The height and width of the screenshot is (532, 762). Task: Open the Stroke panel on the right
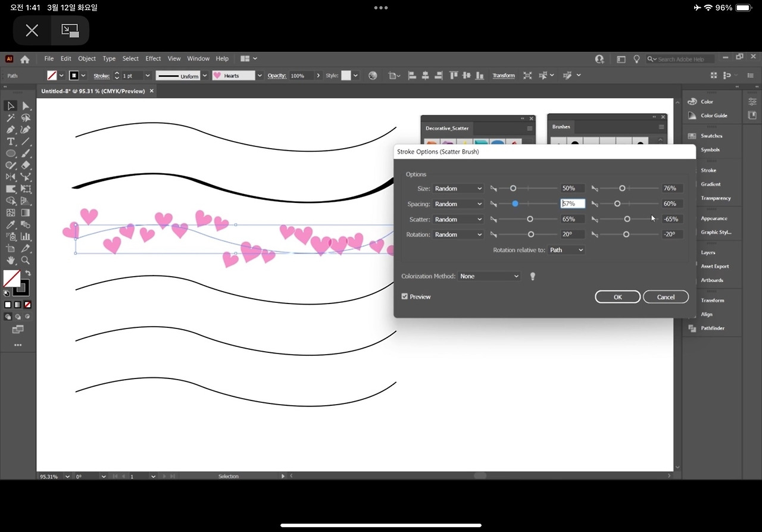click(x=708, y=171)
